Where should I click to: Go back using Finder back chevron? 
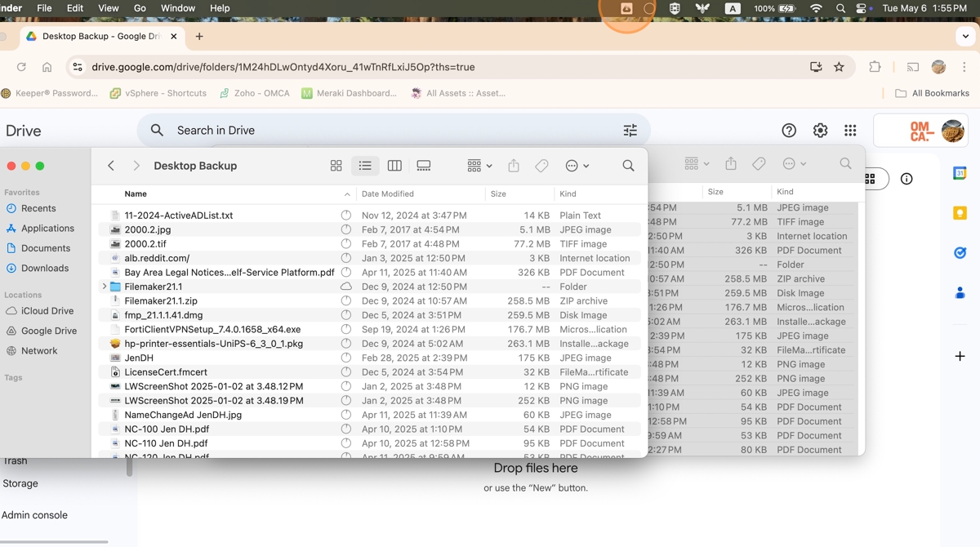pos(111,166)
